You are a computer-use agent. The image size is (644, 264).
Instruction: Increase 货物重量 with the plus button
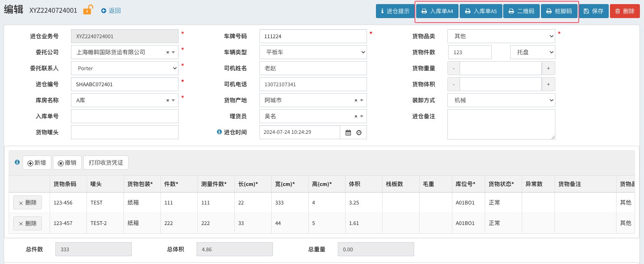click(548, 69)
